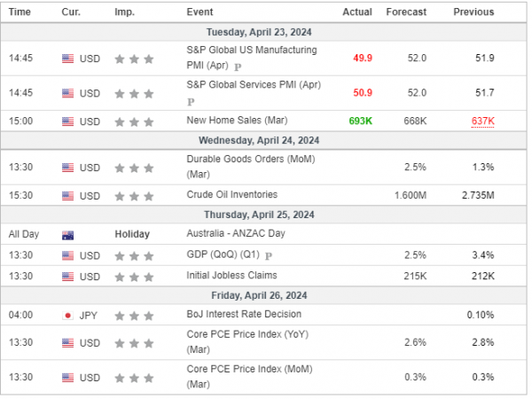Click importance stars for Services PMI
Viewport: 532px width, 399px height.
click(134, 94)
